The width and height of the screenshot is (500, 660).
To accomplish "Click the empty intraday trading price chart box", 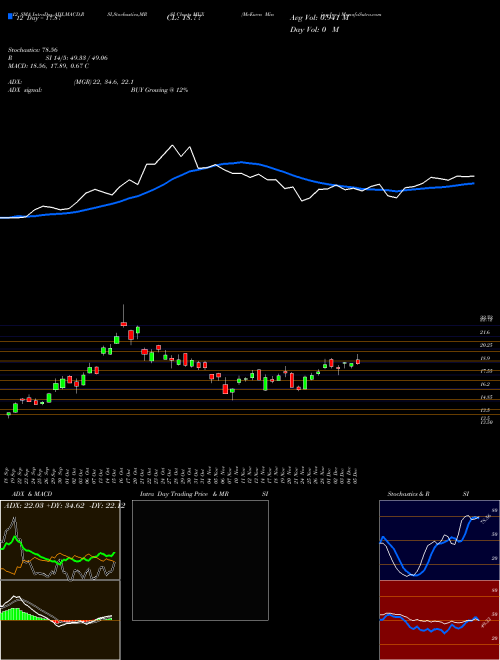I will (200, 560).
